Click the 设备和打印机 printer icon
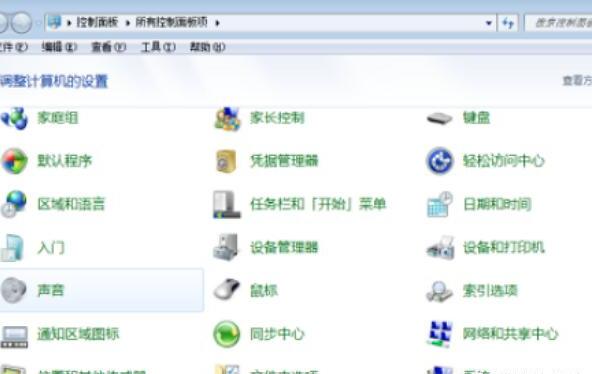The width and height of the screenshot is (592, 374). click(440, 248)
